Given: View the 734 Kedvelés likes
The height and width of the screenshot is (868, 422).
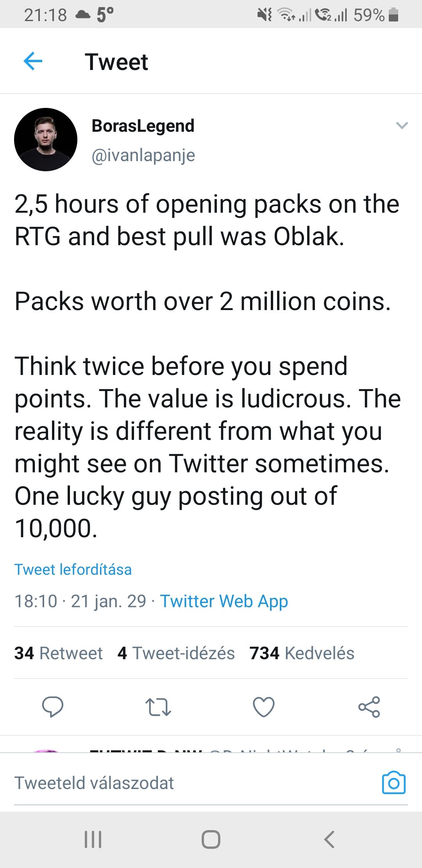Looking at the screenshot, I should (302, 653).
